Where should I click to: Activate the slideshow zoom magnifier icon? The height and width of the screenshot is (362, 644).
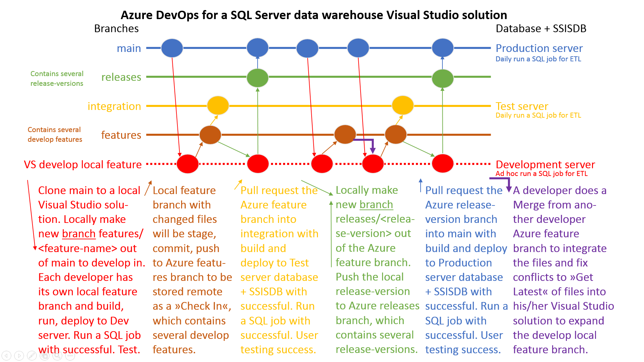(57, 356)
